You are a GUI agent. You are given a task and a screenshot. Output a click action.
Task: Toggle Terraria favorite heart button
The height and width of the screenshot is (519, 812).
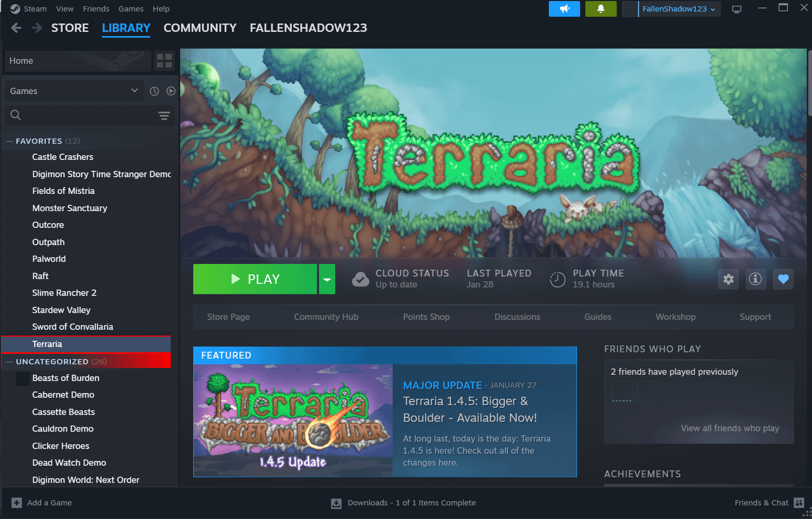click(x=783, y=279)
